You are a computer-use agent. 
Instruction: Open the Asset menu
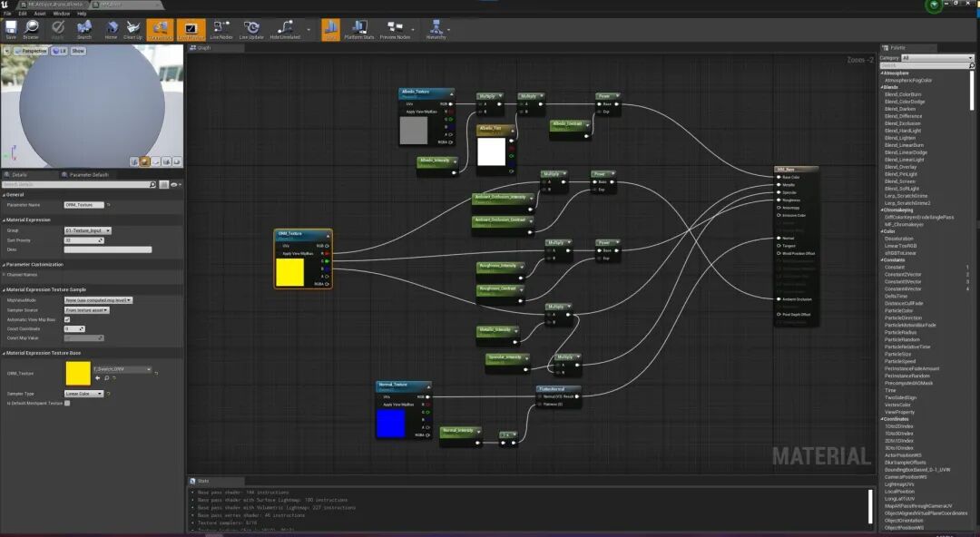click(x=40, y=14)
